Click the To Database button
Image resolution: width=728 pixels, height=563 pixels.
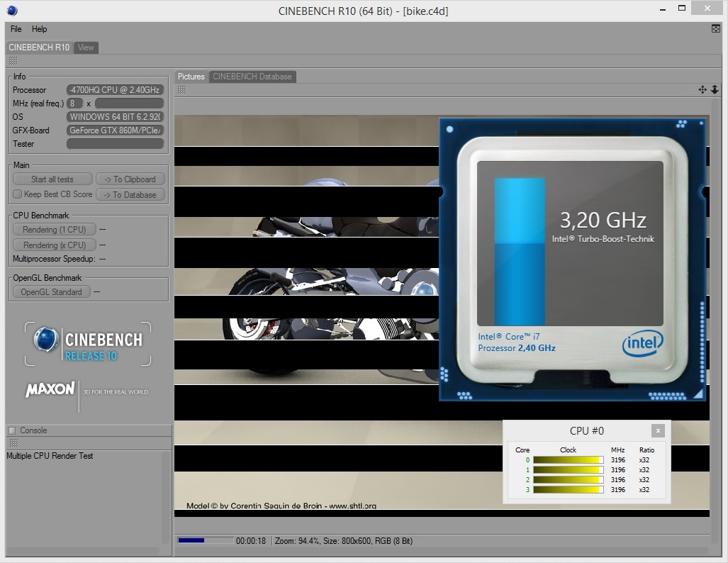pyautogui.click(x=130, y=194)
